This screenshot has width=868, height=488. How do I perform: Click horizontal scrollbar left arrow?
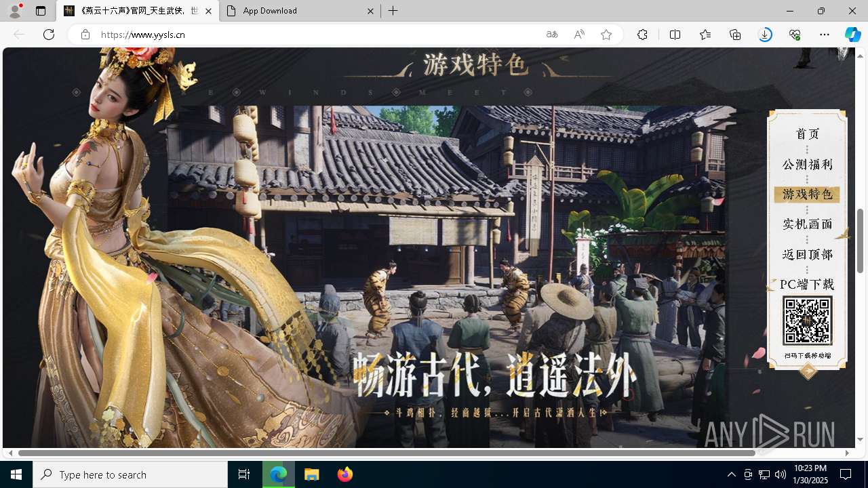click(10, 453)
